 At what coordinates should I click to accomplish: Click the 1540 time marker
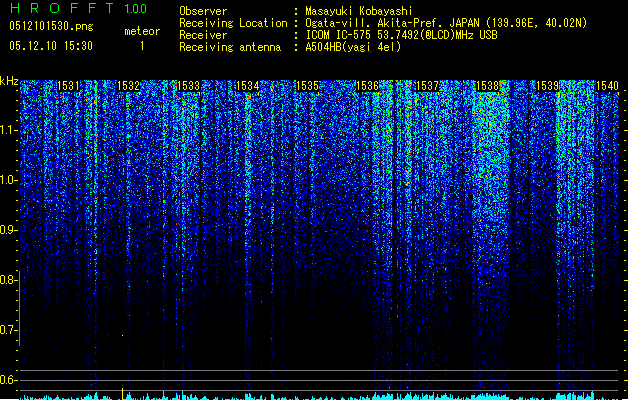pyautogui.click(x=607, y=86)
